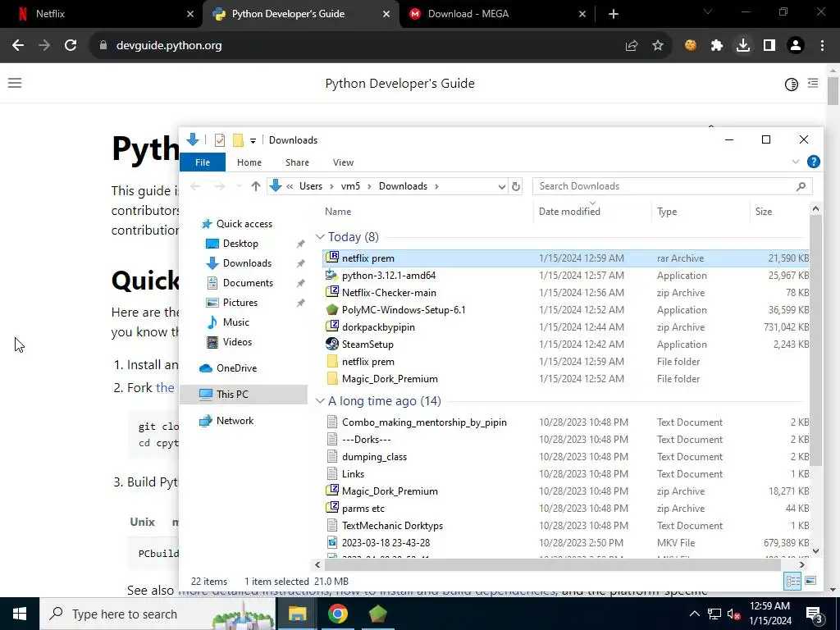Go up one folder level in Explorer
This screenshot has width=840, height=630.
click(x=256, y=186)
